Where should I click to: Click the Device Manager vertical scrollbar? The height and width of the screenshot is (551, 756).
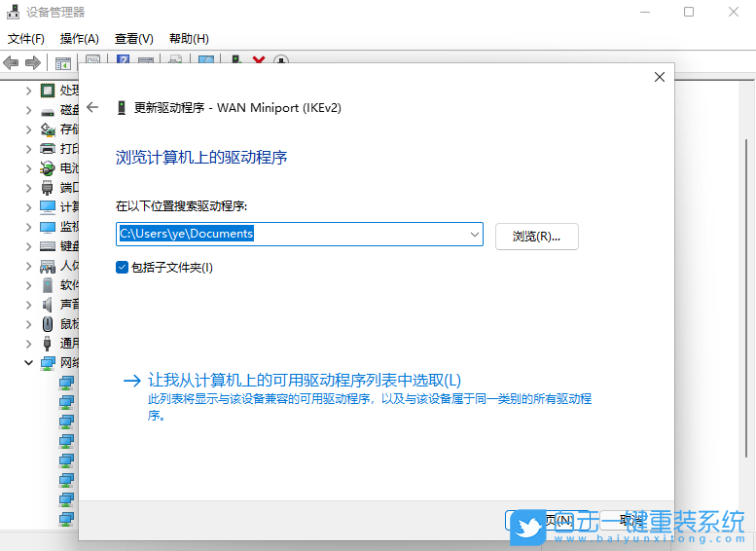click(746, 299)
